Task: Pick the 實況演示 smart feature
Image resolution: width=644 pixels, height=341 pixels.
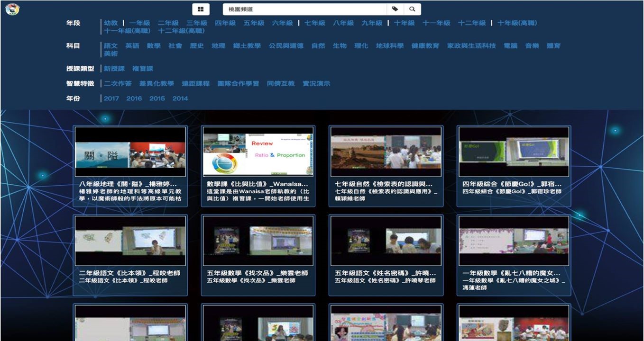Action: click(x=316, y=83)
